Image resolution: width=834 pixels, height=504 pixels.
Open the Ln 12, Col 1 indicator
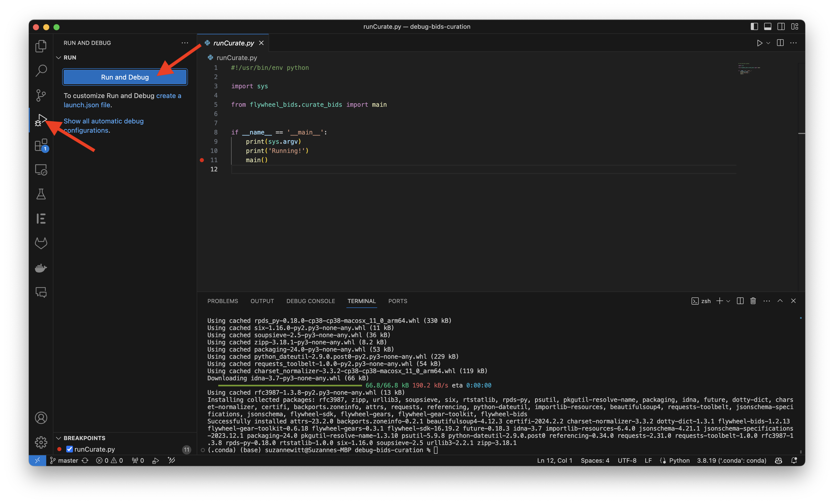point(554,460)
